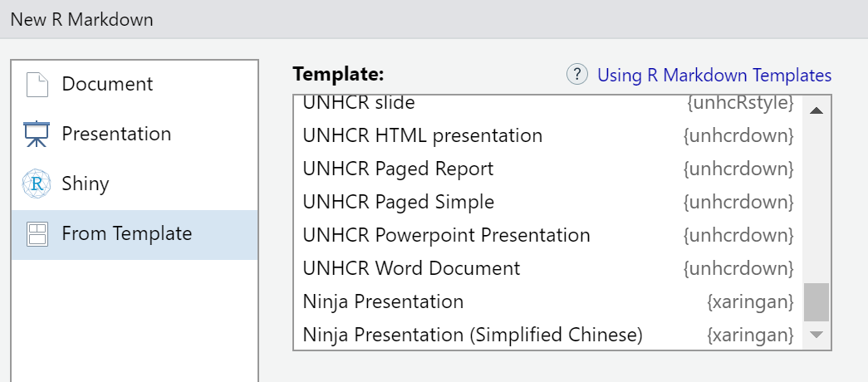Screen dimensions: 868x382
Task: Select the Document category
Action: [107, 85]
